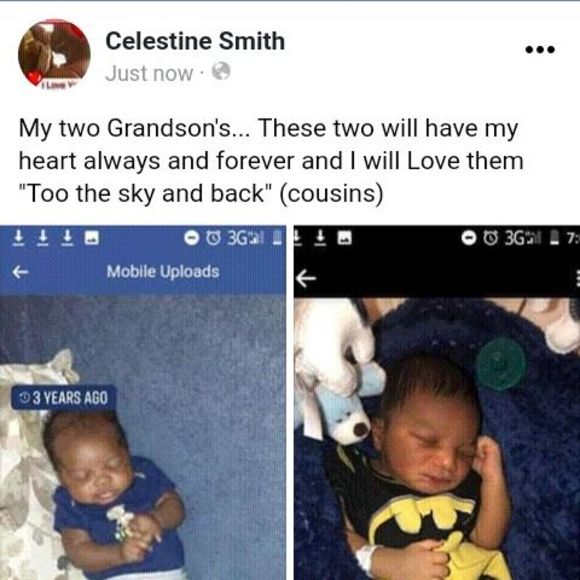Select the Mobile Uploads album title

163,272
